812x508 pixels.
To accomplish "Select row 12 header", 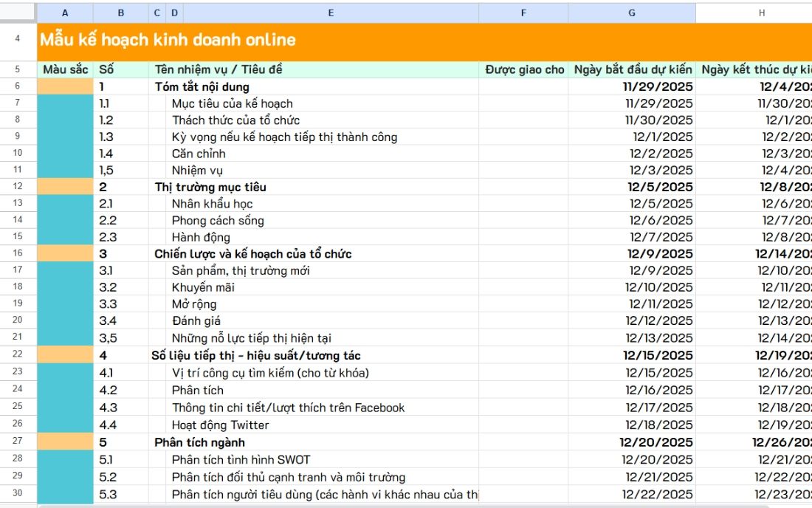I will [18, 186].
